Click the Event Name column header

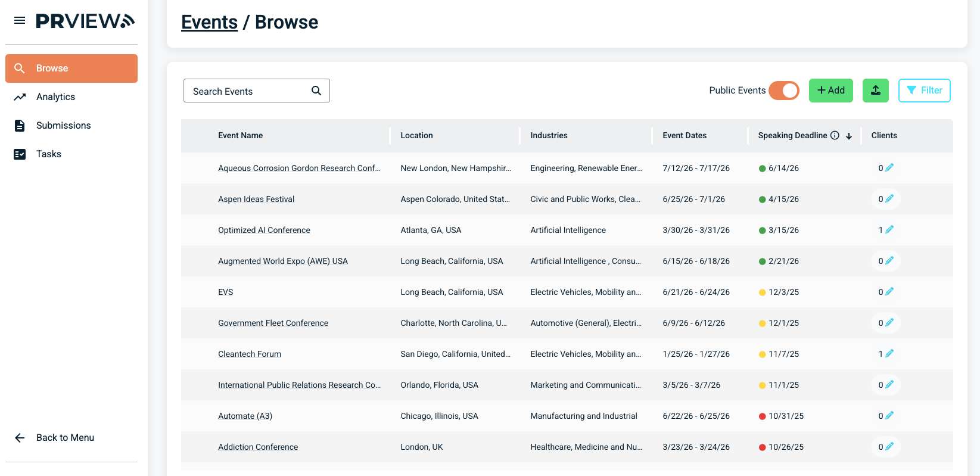[240, 136]
